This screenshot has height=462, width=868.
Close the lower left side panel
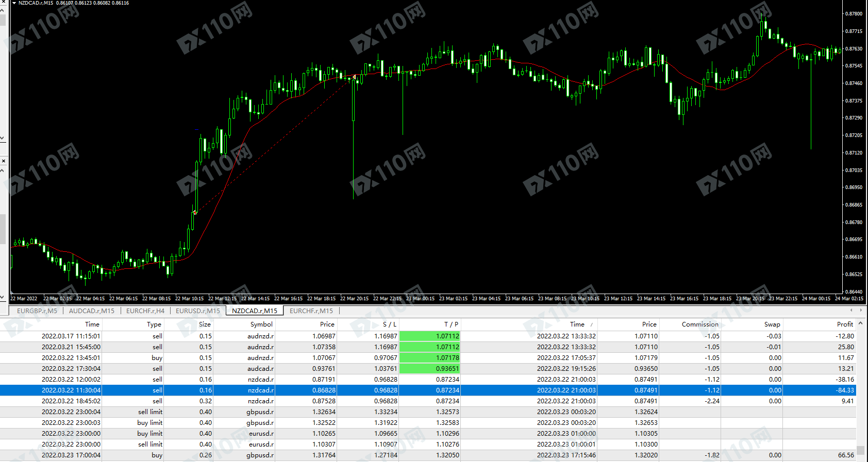click(x=3, y=161)
